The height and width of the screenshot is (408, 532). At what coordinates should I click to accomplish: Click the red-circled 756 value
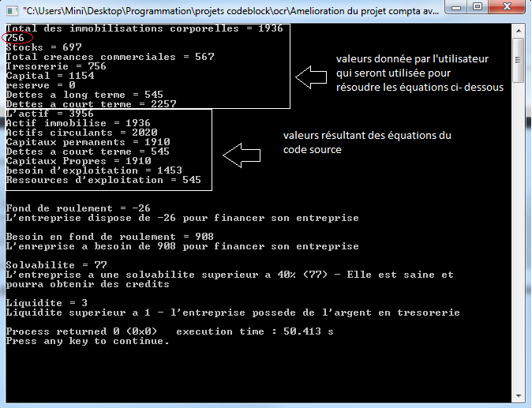tap(15, 38)
